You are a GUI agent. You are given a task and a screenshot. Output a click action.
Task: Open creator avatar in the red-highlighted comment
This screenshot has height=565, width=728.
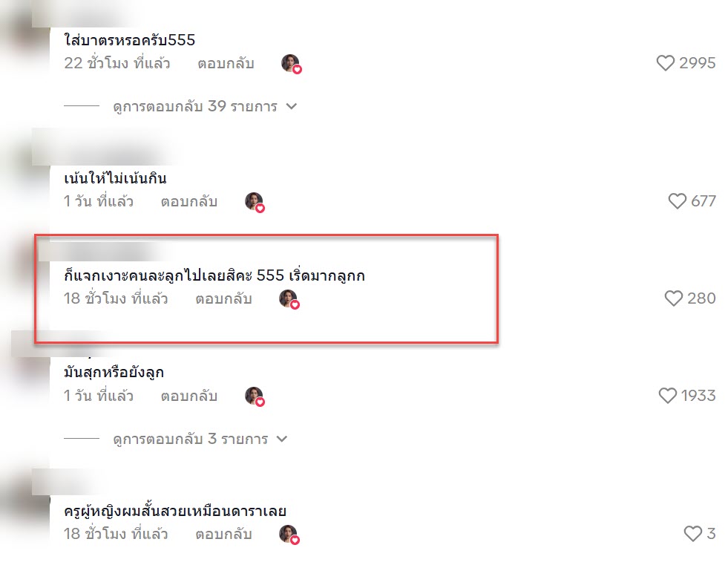click(x=289, y=298)
